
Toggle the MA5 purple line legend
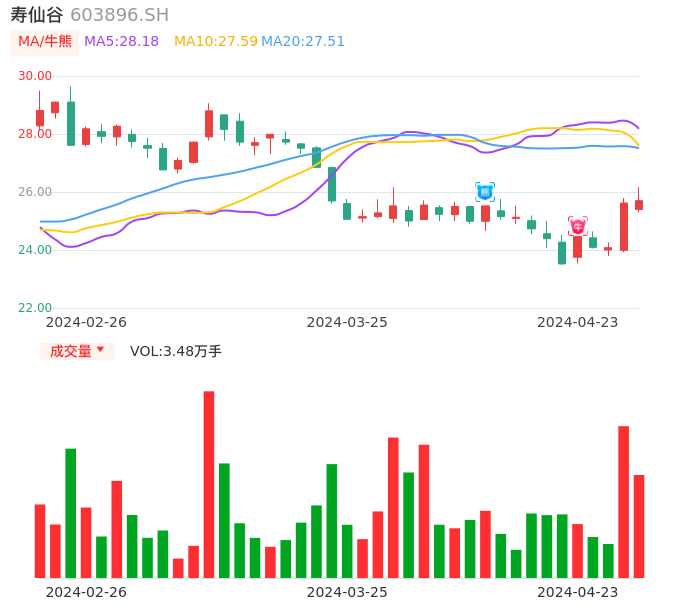[121, 42]
